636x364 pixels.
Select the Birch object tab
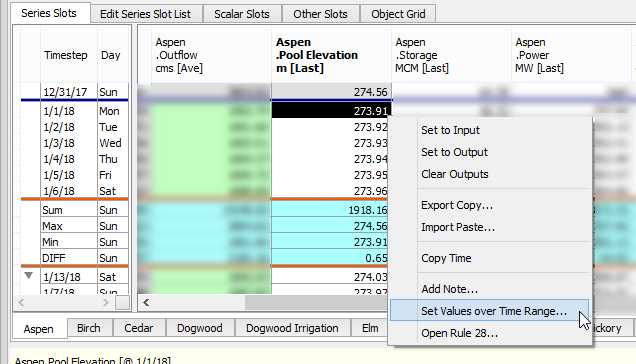click(x=88, y=328)
